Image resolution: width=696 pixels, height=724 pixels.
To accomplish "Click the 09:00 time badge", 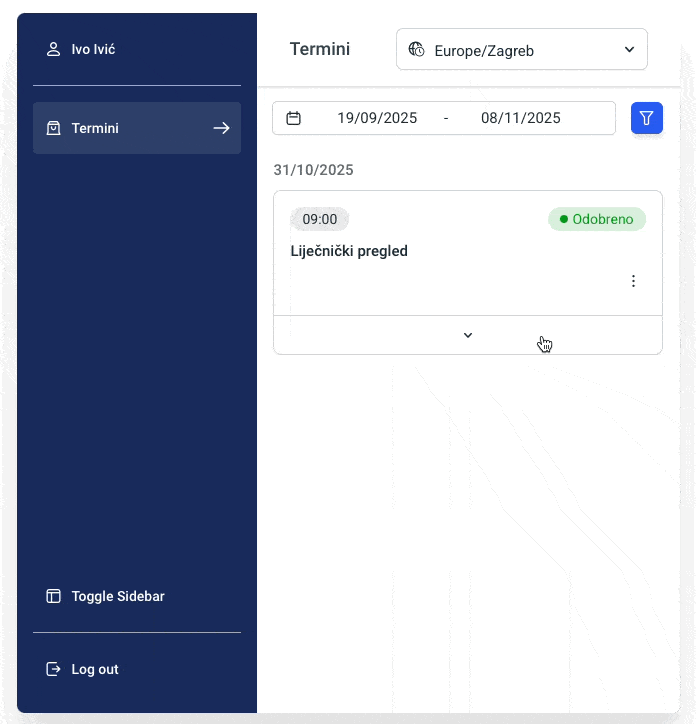I will pos(320,219).
